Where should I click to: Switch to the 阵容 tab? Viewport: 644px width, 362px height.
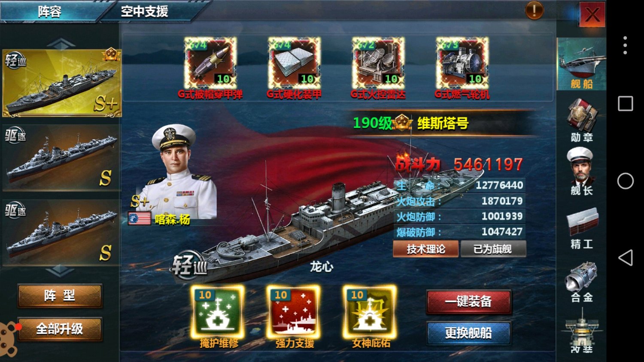(50, 11)
